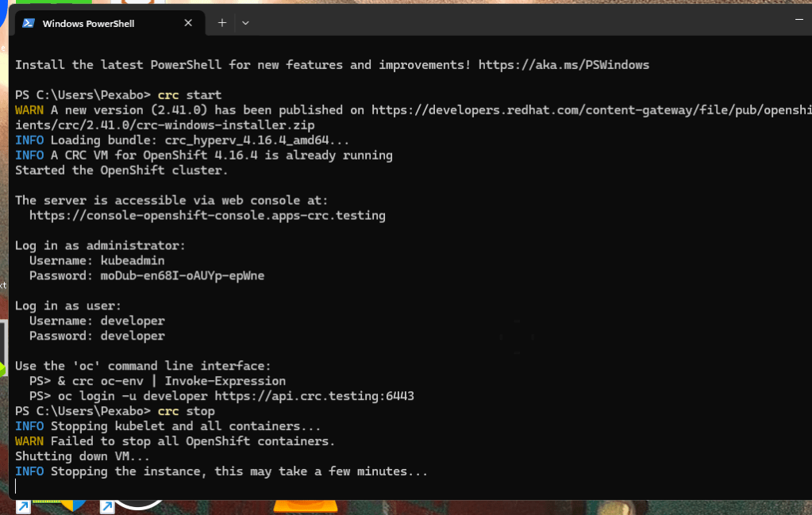Click the PowerShell icon in the tab
The height and width of the screenshot is (515, 812).
[29, 23]
